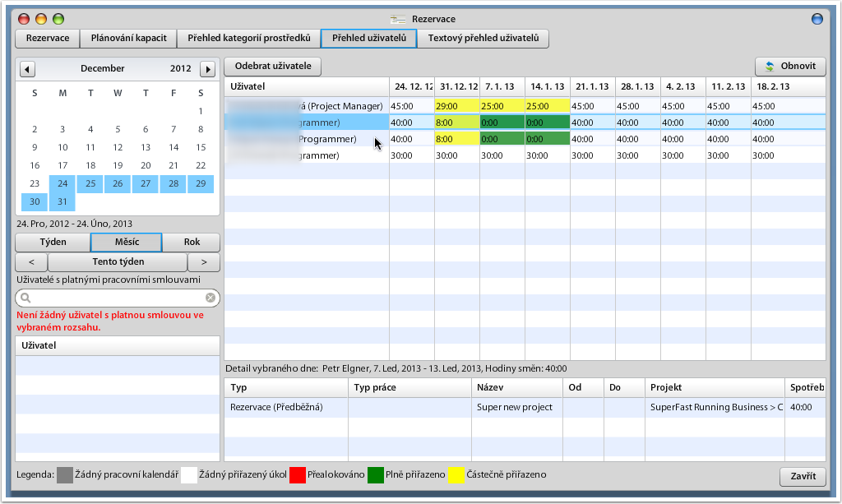This screenshot has width=842, height=504.
Task: Go to previous month in calendar
Action: 27,69
